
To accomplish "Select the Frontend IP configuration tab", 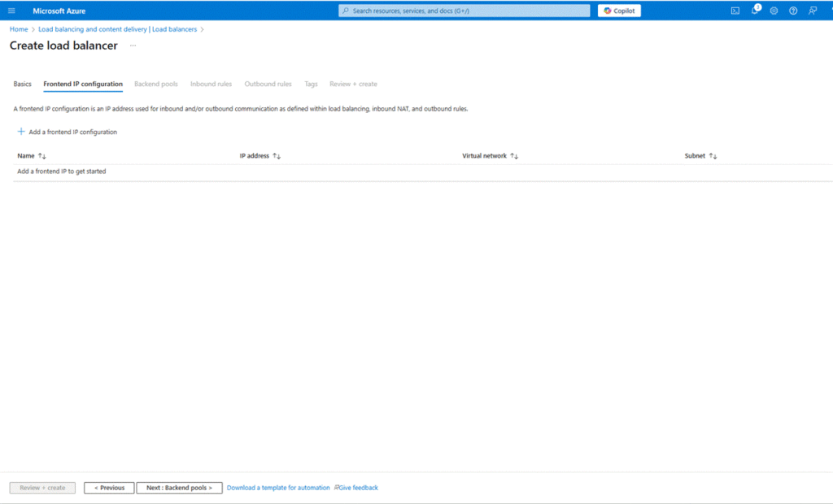I will [x=83, y=84].
